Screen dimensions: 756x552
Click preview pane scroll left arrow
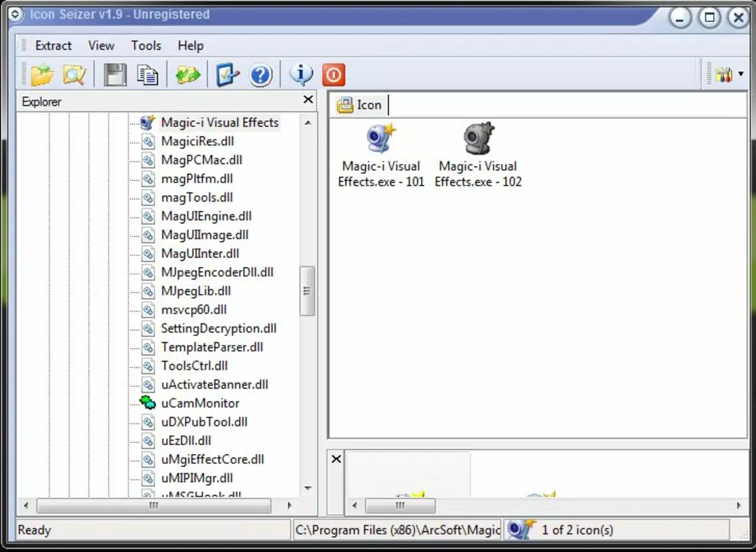coord(355,506)
